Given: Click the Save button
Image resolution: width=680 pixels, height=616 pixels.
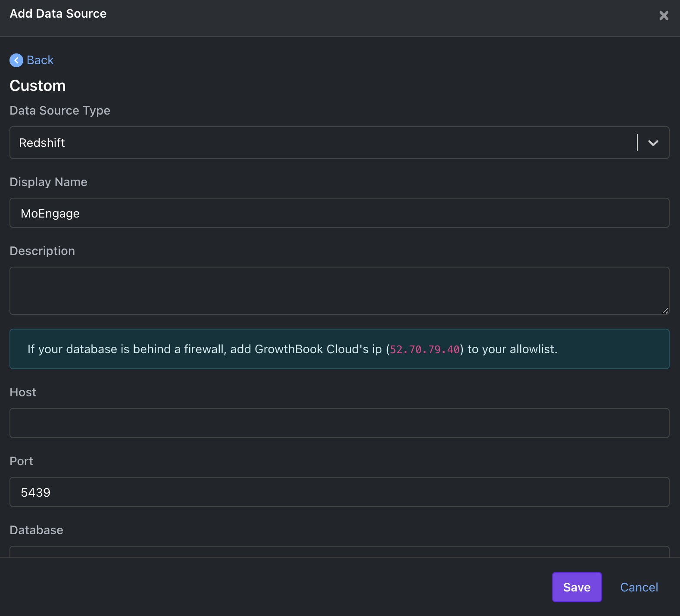Looking at the screenshot, I should [577, 587].
